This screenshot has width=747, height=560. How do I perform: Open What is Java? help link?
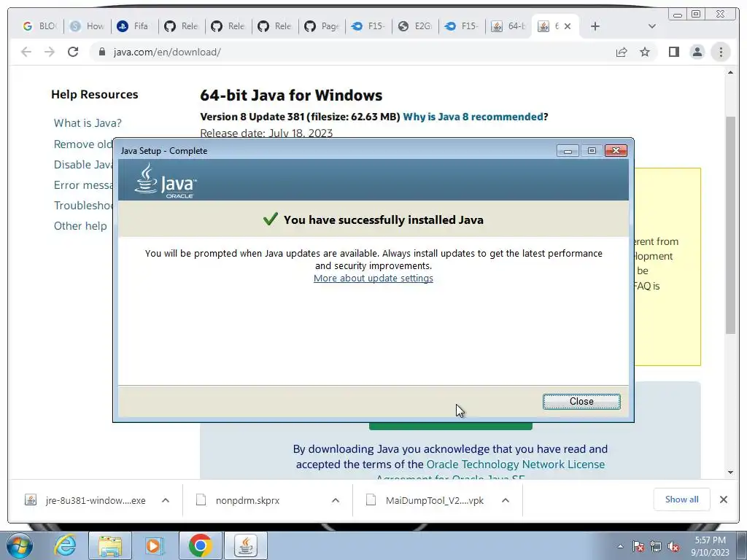click(x=88, y=122)
